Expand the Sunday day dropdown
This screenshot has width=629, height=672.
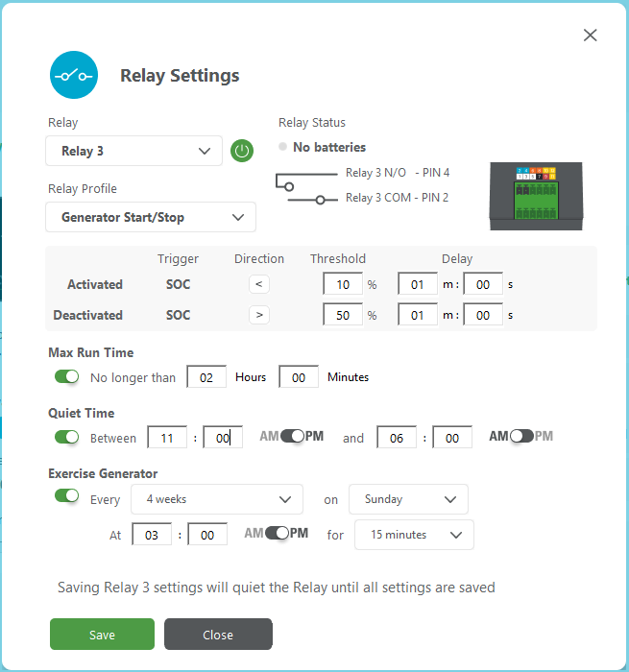point(409,499)
